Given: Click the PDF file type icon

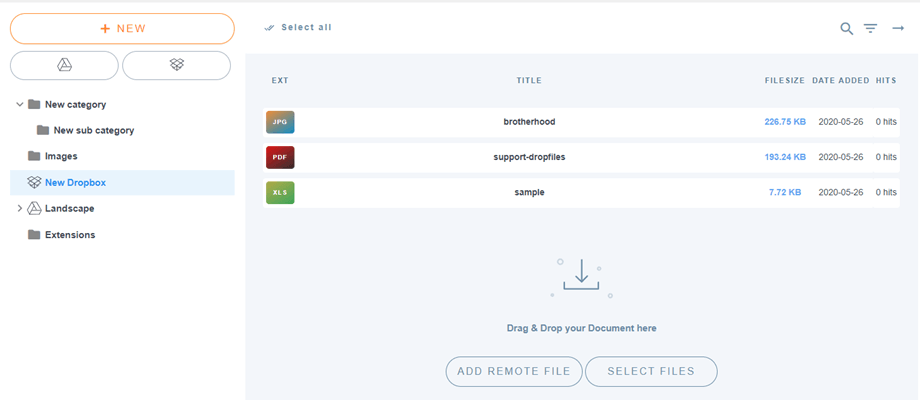Looking at the screenshot, I should tap(280, 157).
